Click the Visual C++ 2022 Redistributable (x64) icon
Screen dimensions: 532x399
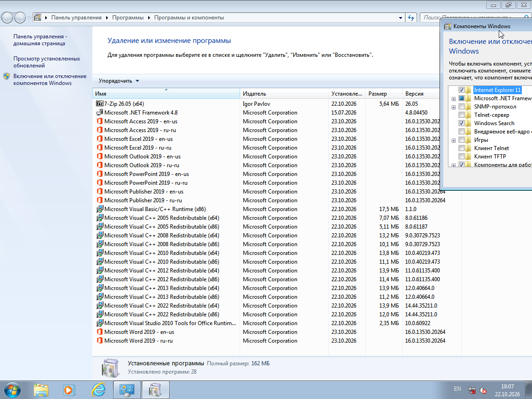99,305
